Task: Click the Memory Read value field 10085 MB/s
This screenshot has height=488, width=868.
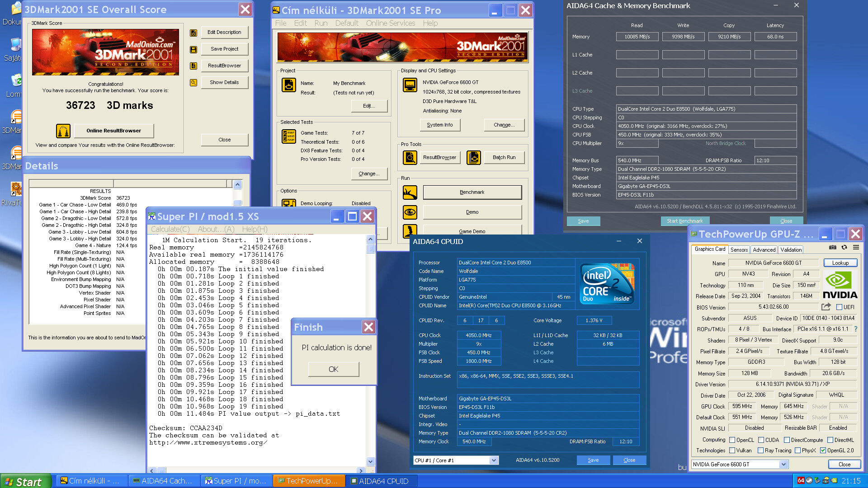Action: pyautogui.click(x=637, y=37)
